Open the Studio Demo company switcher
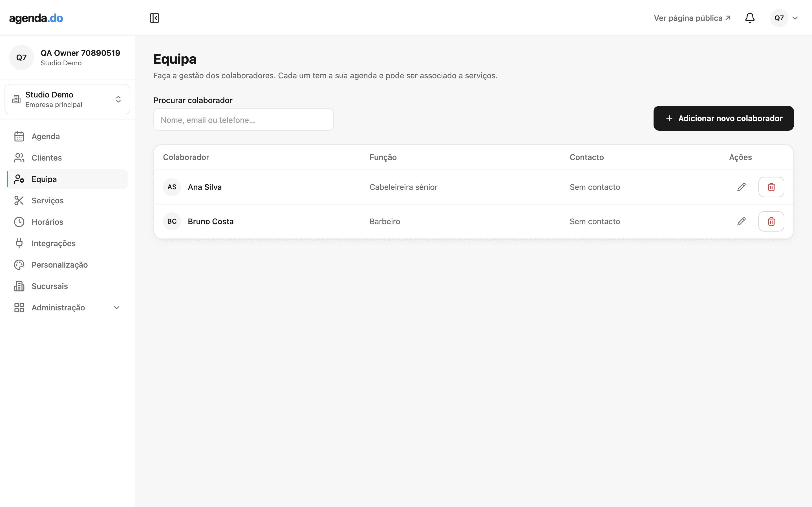The image size is (812, 507). [67, 99]
